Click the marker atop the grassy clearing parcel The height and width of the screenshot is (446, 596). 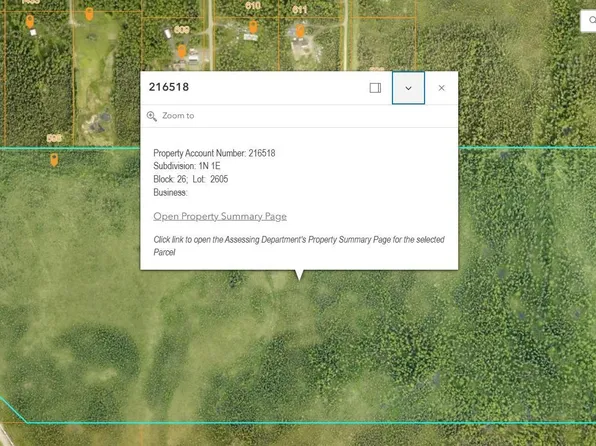tap(89, 14)
